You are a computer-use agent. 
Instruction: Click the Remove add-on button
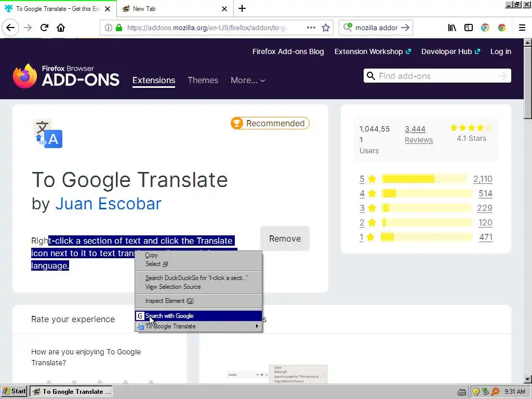point(285,238)
